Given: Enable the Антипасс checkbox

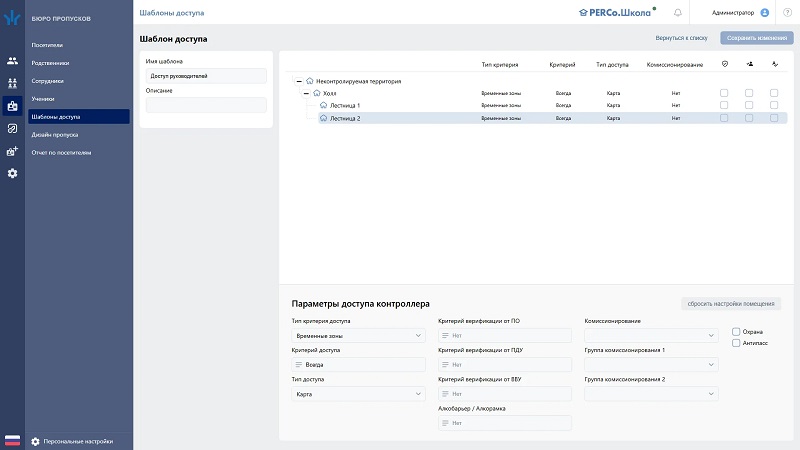Looking at the screenshot, I should (x=737, y=343).
